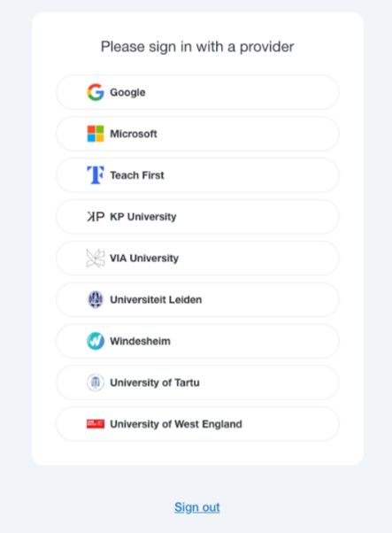392x533 pixels.
Task: Sign in via KP University
Action: coord(197,217)
